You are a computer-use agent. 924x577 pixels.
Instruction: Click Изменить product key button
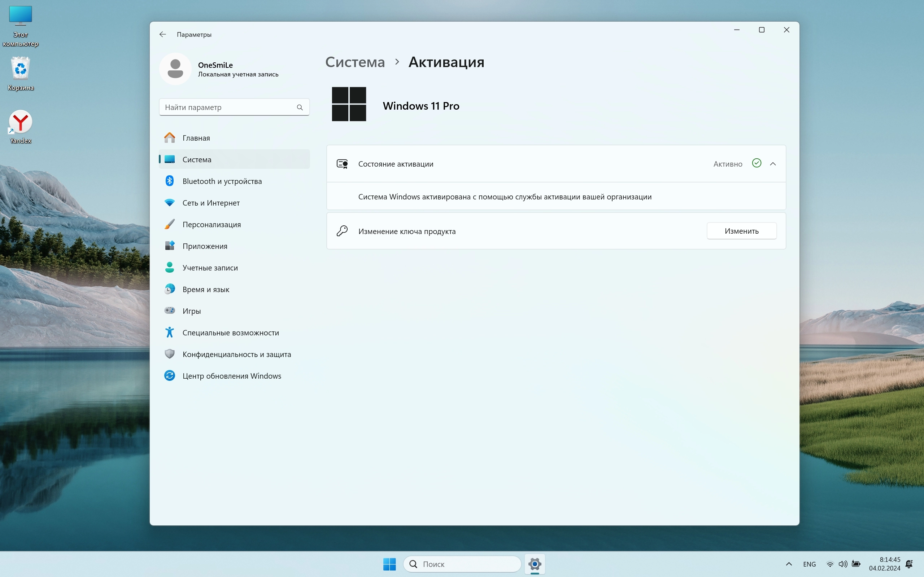point(741,231)
